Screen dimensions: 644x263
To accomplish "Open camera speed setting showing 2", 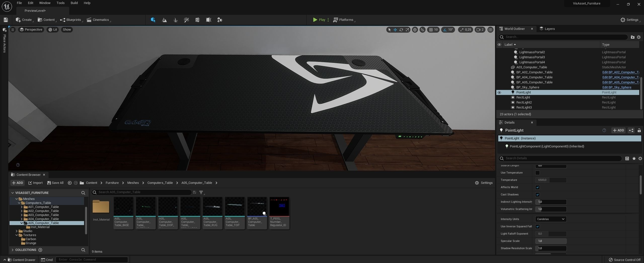I will point(480,30).
